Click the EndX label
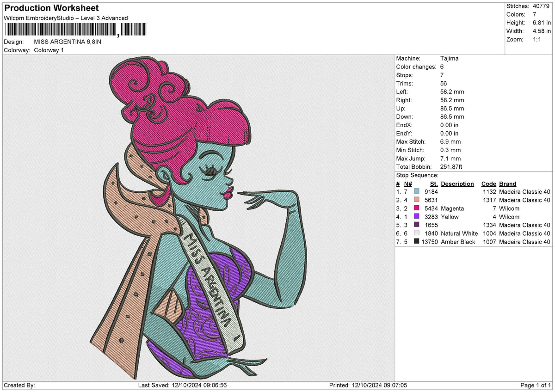The height and width of the screenshot is (392, 555). tap(404, 125)
